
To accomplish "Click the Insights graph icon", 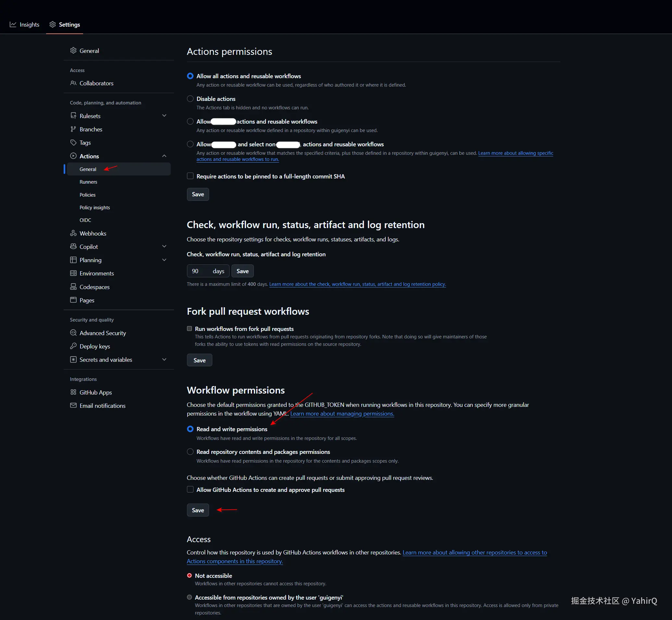I will pyautogui.click(x=13, y=24).
